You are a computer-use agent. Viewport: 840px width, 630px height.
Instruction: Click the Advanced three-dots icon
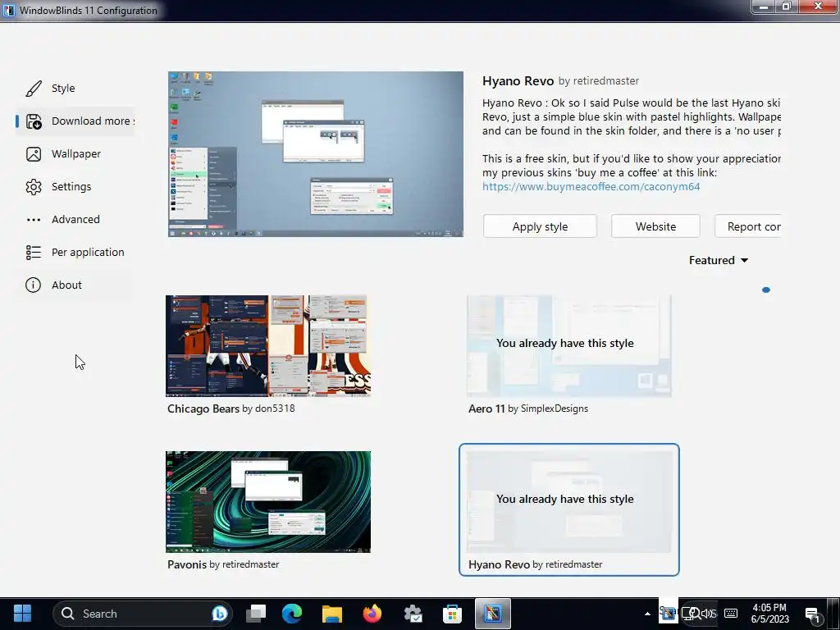[x=33, y=220]
